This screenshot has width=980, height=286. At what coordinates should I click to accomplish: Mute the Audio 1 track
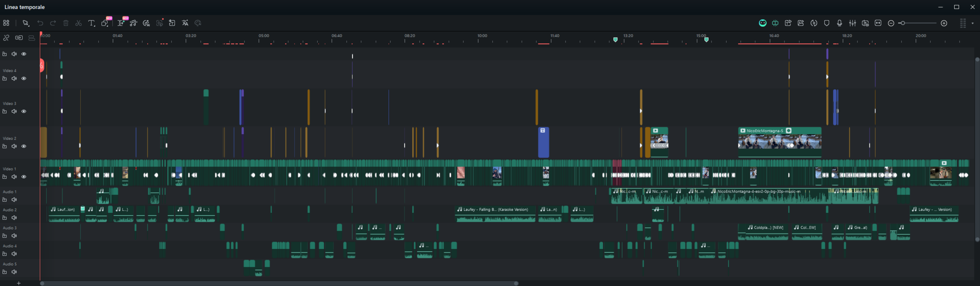pyautogui.click(x=14, y=200)
